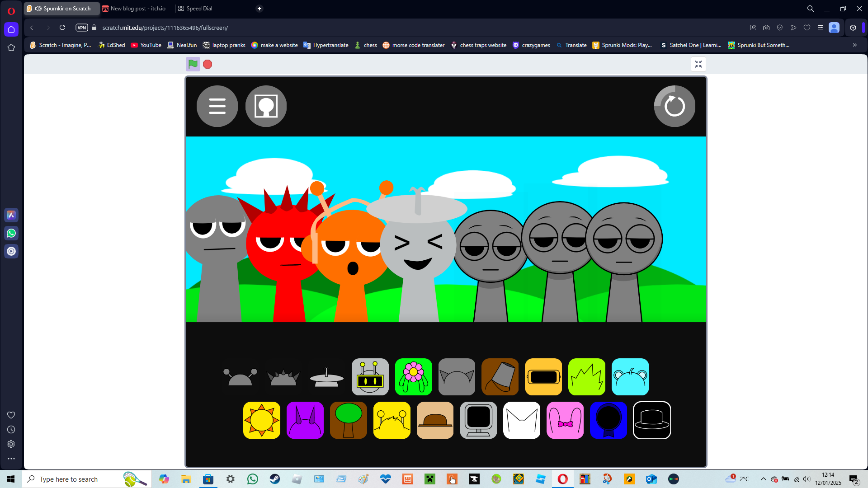Click the character portrait icon next to the menu

[x=265, y=106]
